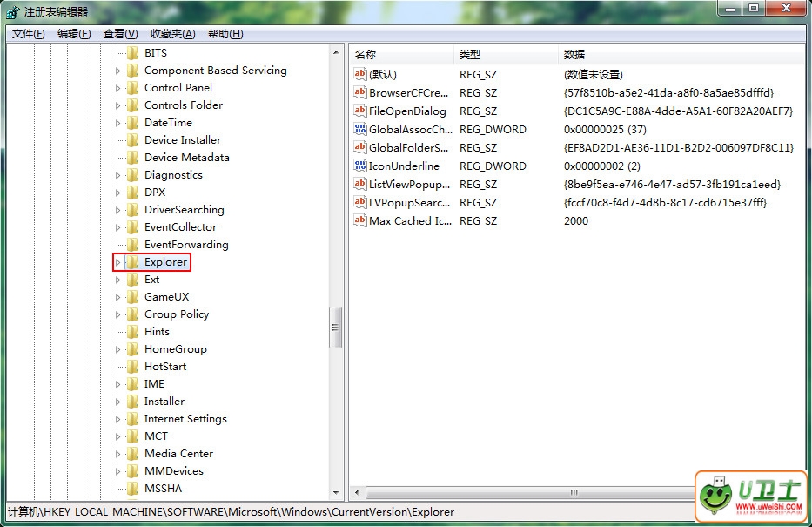Click the Max Cached Ic... string value icon
Screen dimensions: 812x527
coord(360,220)
